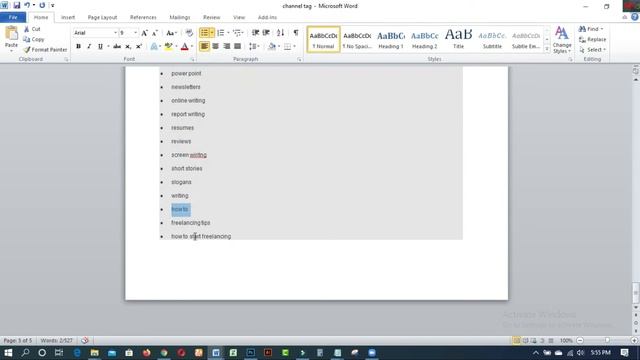Toggle Bold formatting
Screen dimensions: 640x360
pos(78,47)
